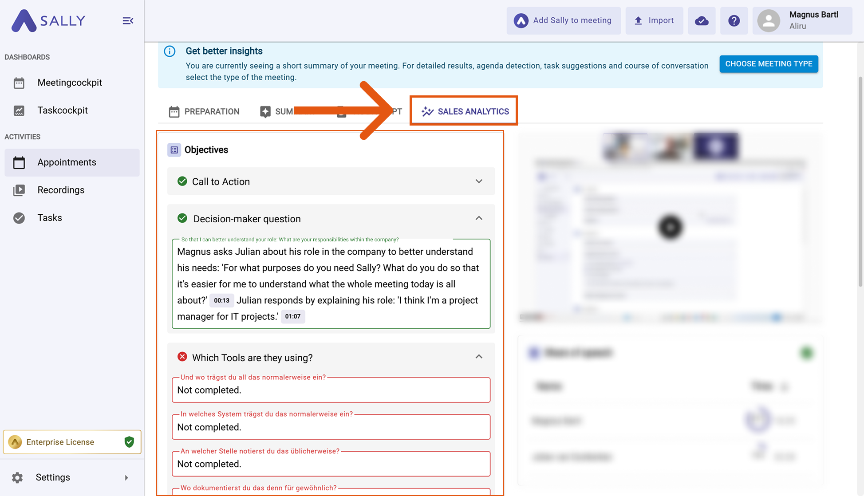Jump to timestamp 01:07
Image resolution: width=864 pixels, height=504 pixels.
[293, 316]
